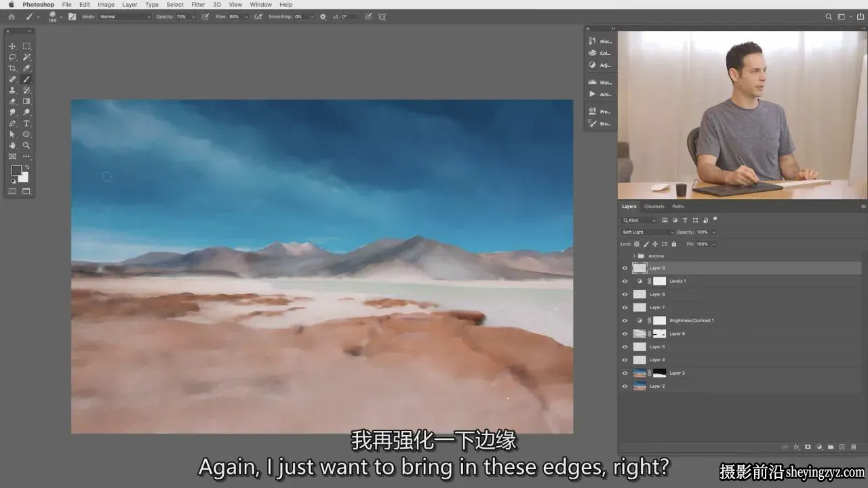Select the Rectangular Marquee tool
The height and width of the screenshot is (488, 868).
pyautogui.click(x=26, y=46)
